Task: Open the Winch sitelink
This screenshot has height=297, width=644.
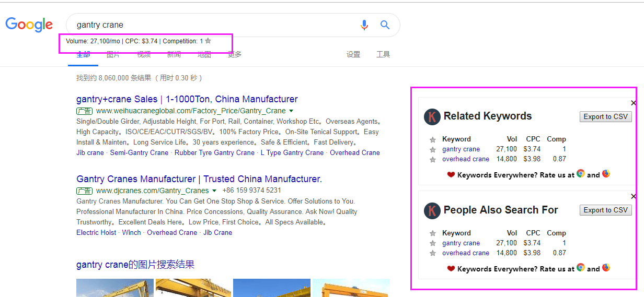Action: pyautogui.click(x=132, y=233)
